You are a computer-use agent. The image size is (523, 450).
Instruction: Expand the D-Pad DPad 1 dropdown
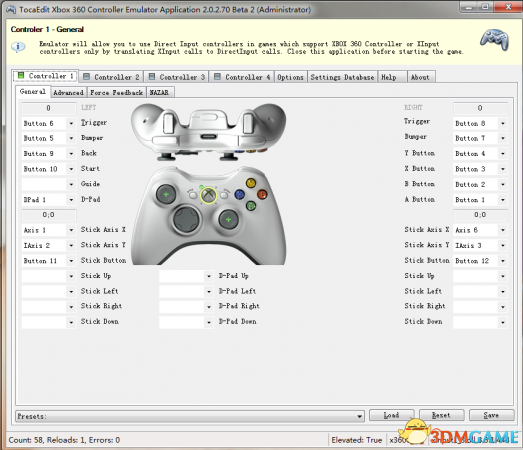(71, 200)
